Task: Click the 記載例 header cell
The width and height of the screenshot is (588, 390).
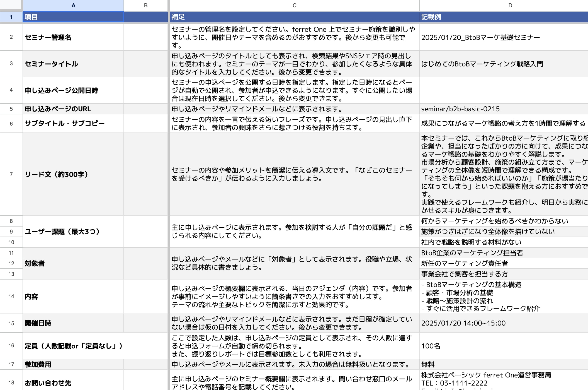Action: tap(503, 17)
